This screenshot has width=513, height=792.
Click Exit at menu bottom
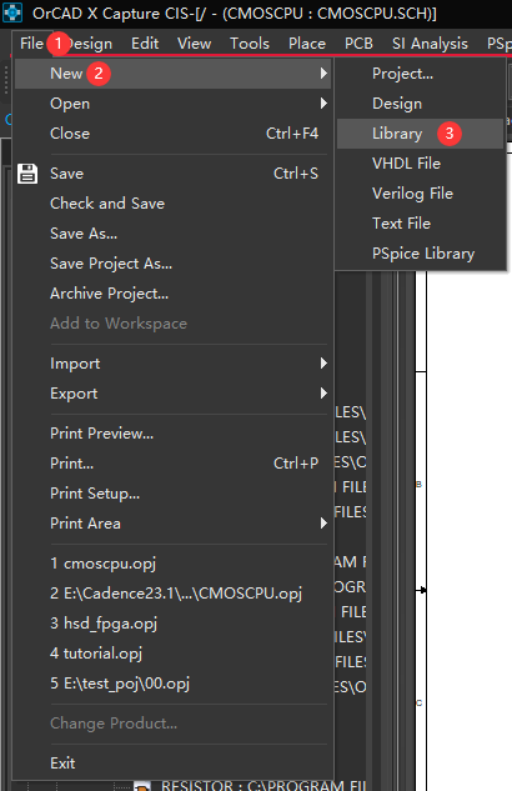(63, 763)
